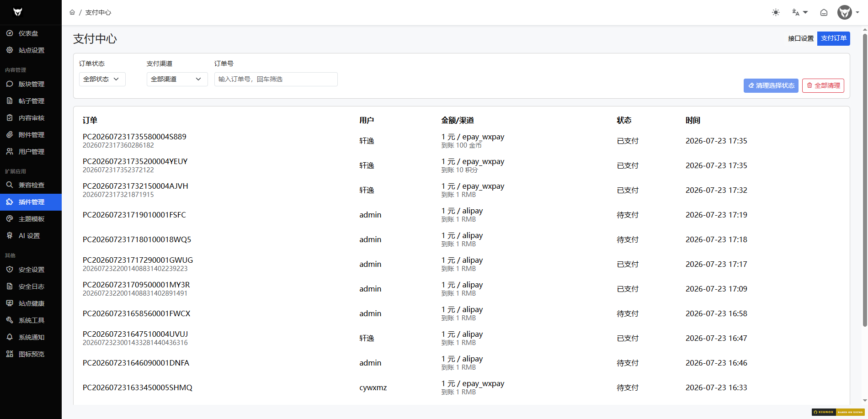Click the Xiuno logo in sidebar
Viewport: 868px width, 419px height.
click(x=18, y=12)
